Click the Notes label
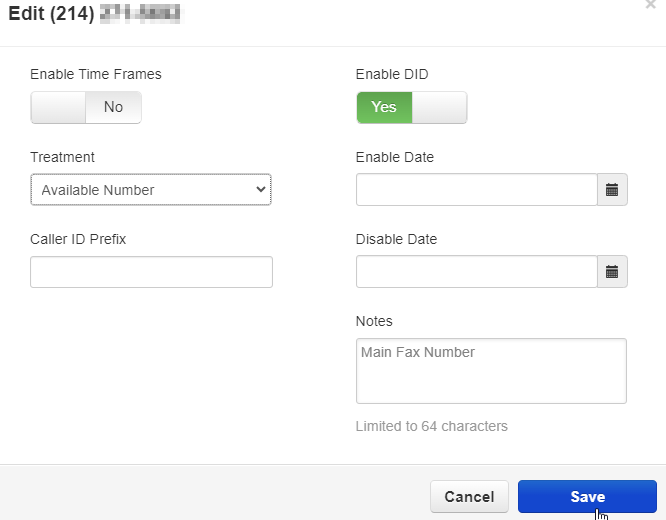This screenshot has width=666, height=520. coord(374,321)
